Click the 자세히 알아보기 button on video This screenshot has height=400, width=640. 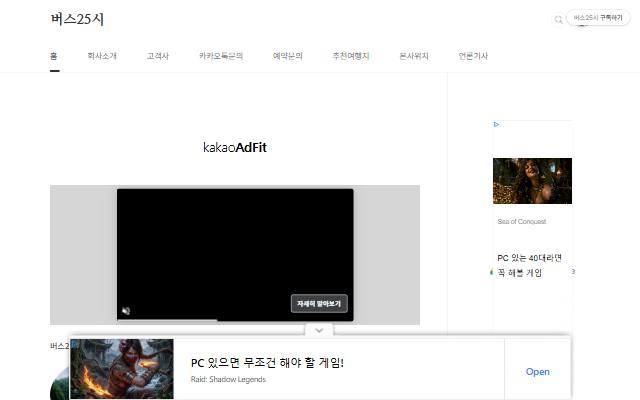click(x=319, y=304)
